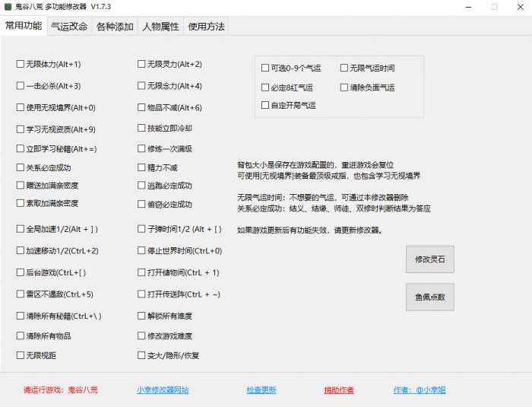Check 停止世界时间(Ctrl+0)
This screenshot has width=532, height=407.
pyautogui.click(x=180, y=251)
